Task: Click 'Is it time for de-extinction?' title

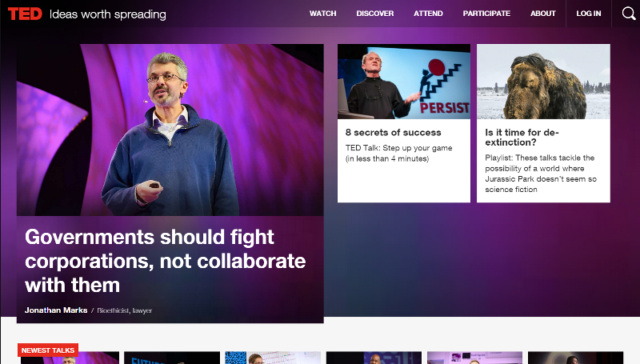Action: click(x=522, y=137)
